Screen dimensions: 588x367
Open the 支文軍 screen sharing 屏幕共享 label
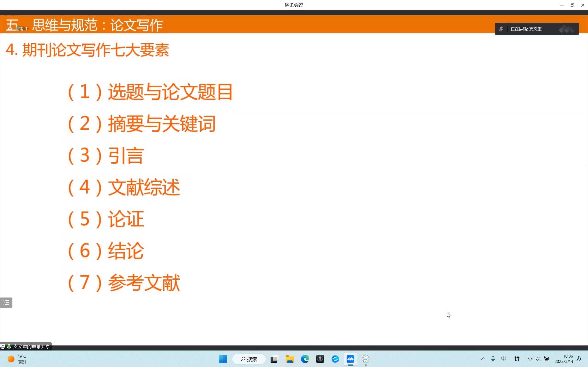pyautogui.click(x=32, y=346)
